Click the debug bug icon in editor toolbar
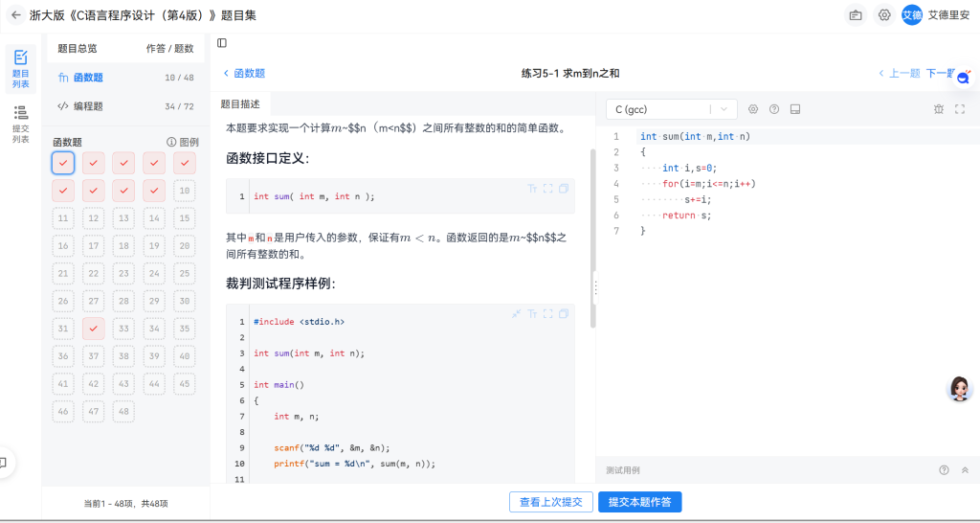 pyautogui.click(x=939, y=109)
